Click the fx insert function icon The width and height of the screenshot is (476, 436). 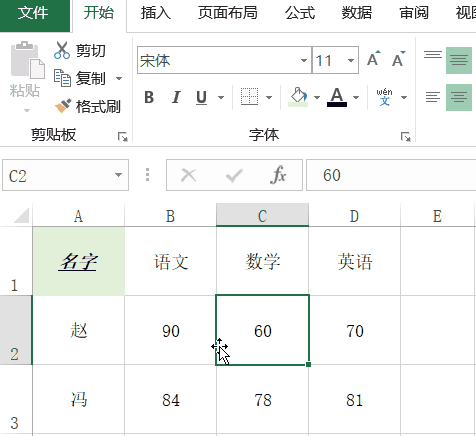click(278, 175)
